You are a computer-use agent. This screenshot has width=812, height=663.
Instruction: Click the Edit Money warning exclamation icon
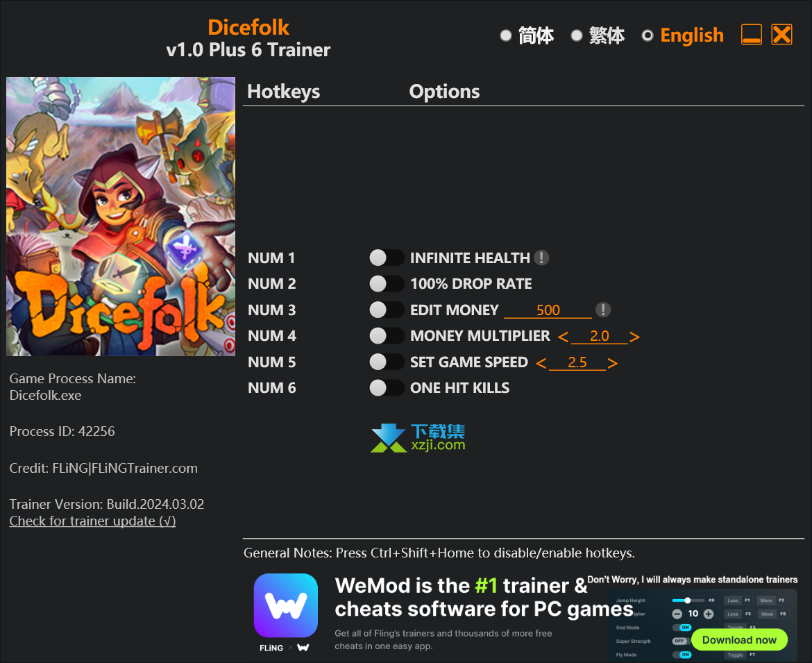[603, 310]
